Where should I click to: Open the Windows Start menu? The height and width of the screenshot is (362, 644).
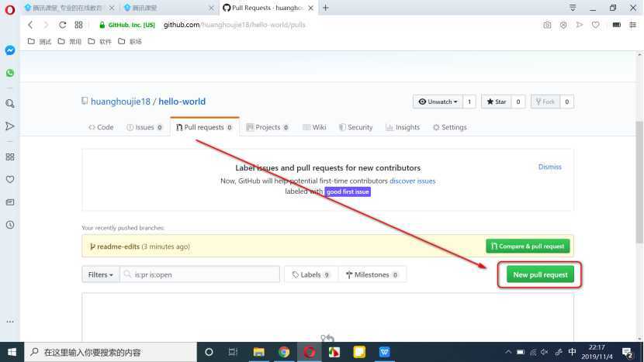point(12,352)
